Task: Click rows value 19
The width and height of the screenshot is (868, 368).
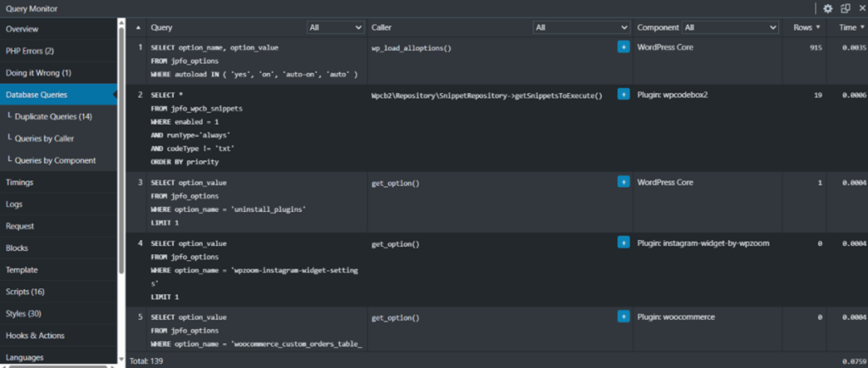Action: [x=818, y=95]
